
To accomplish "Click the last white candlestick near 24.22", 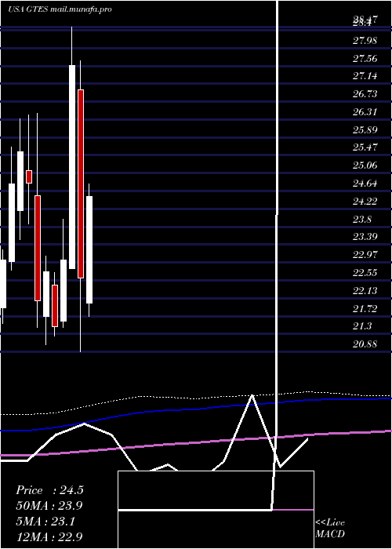I will [x=89, y=249].
